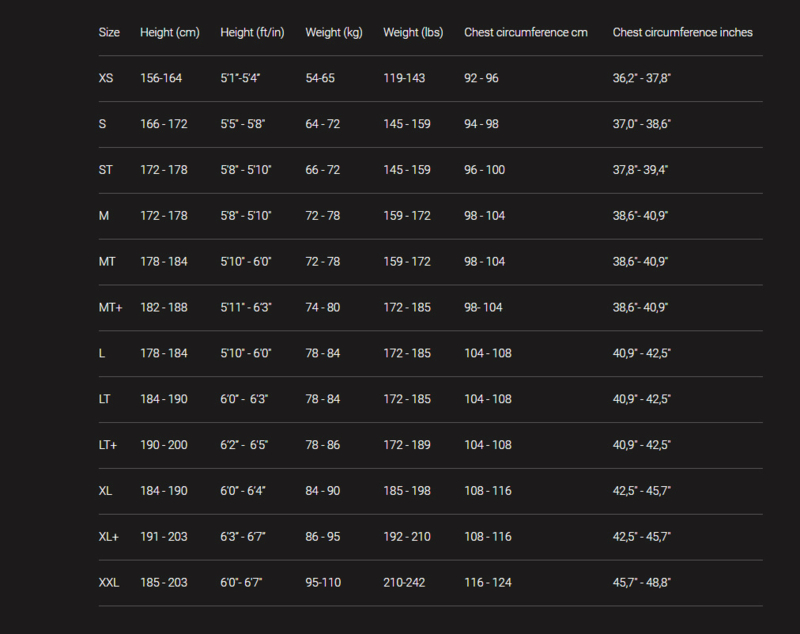Click the weight lbs value 119-143
Screen dimensions: 800x634
click(404, 78)
